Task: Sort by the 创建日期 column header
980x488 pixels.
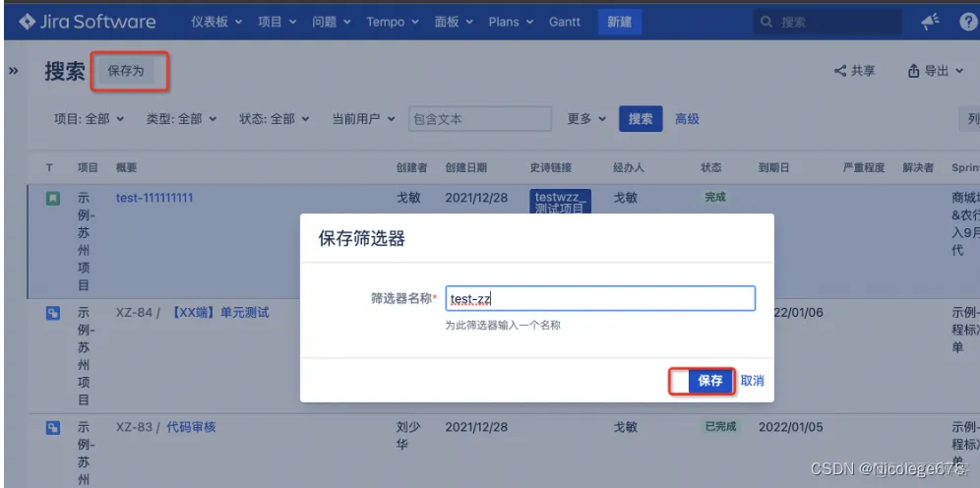Action: [466, 167]
